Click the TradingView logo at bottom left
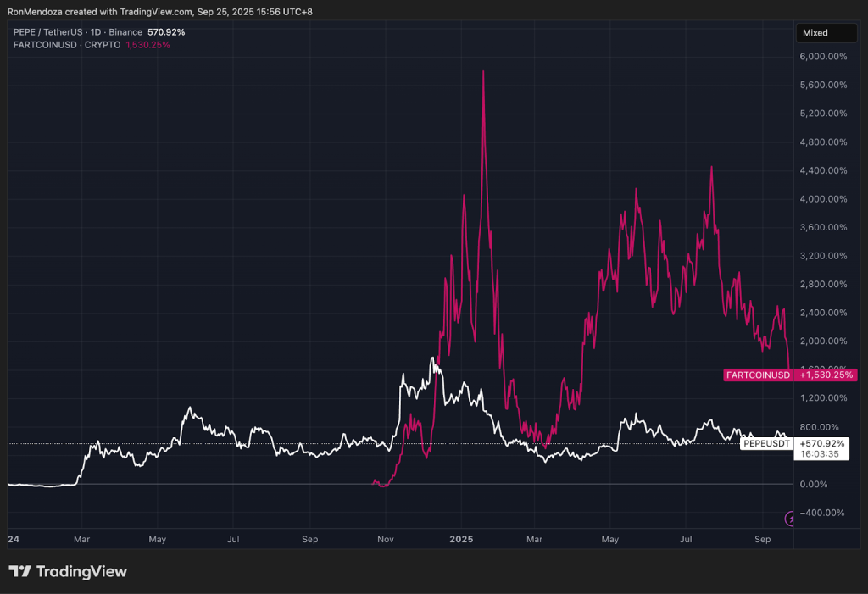This screenshot has width=868, height=594. tap(68, 571)
